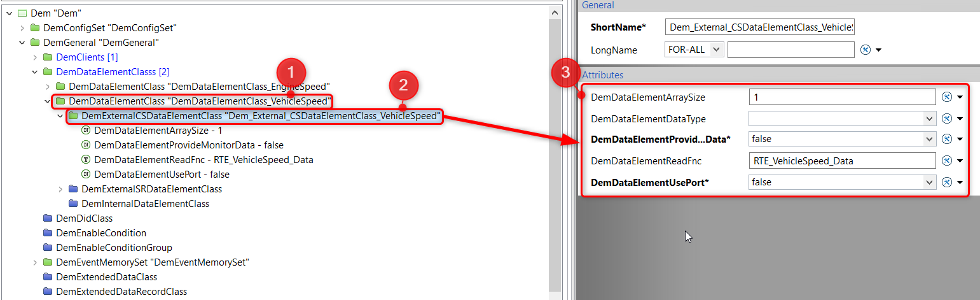Image resolution: width=980 pixels, height=300 pixels.
Task: Click the numeric icon beside DemDataElementArraySize - 1
Action: coord(86,131)
